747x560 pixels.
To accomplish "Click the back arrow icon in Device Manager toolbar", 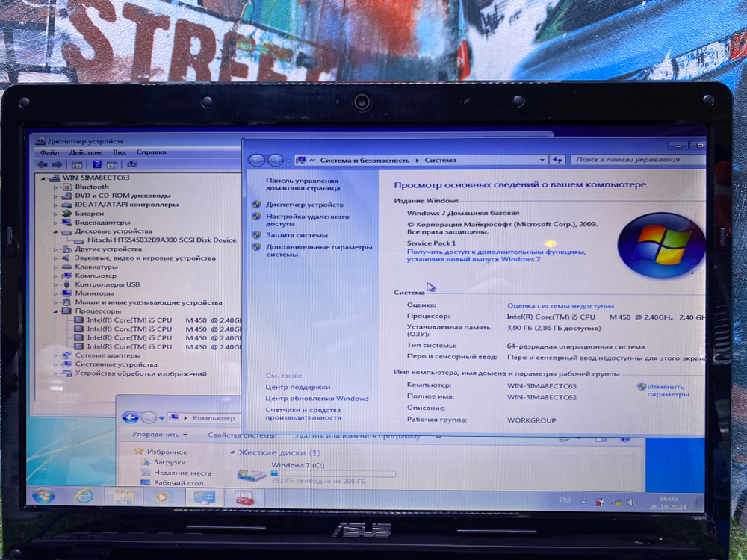I will point(42,164).
